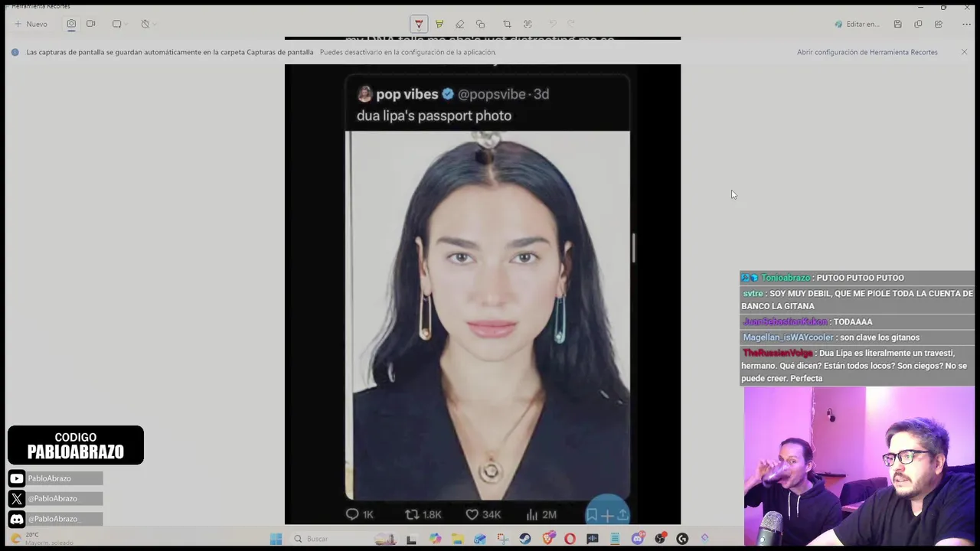
Task: Activate the text actions tool
Action: (528, 24)
